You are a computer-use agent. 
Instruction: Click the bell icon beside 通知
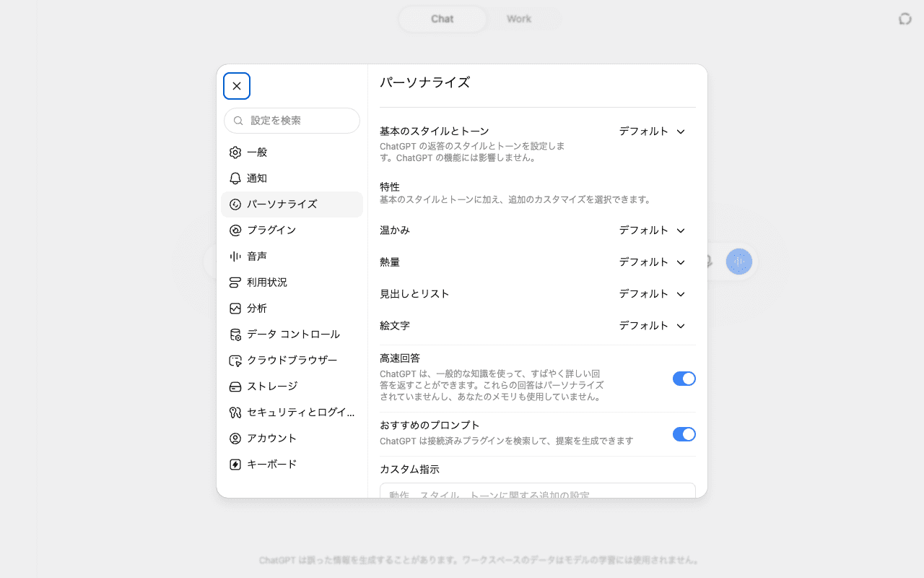click(x=235, y=178)
